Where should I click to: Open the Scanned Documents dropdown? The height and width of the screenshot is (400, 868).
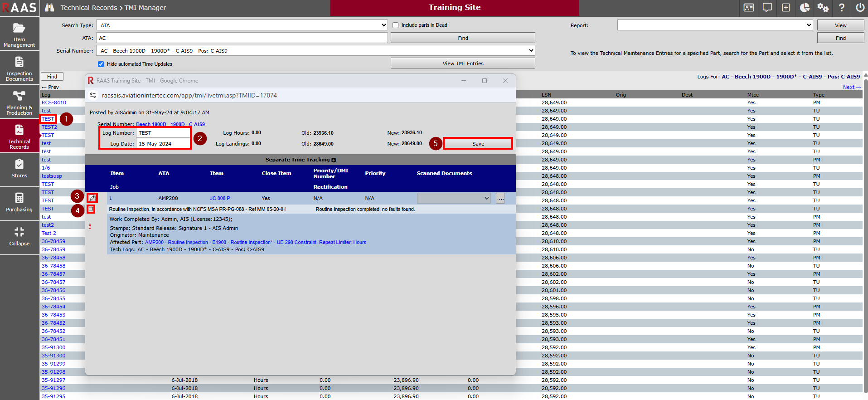click(453, 198)
